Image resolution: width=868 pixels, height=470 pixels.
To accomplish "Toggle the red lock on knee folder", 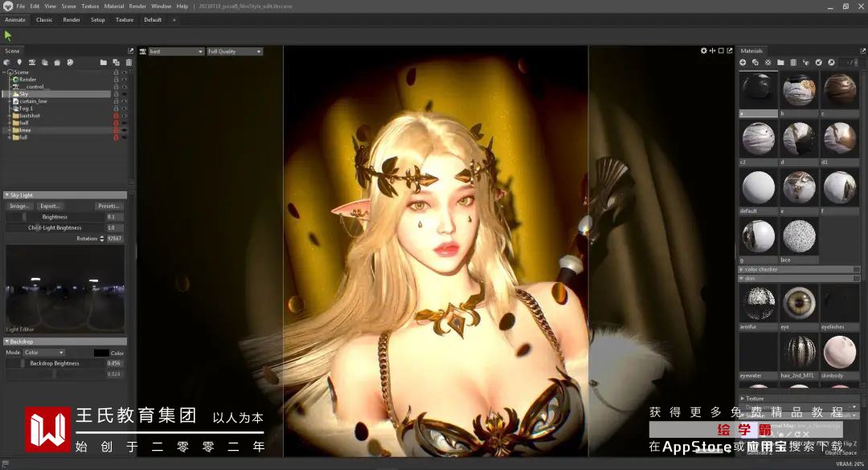I will [x=117, y=130].
